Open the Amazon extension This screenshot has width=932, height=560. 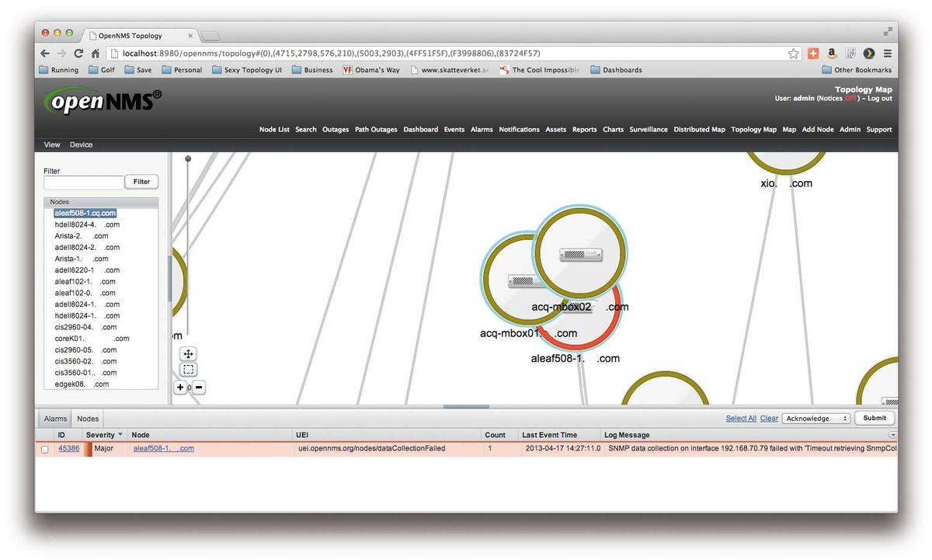pyautogui.click(x=832, y=54)
